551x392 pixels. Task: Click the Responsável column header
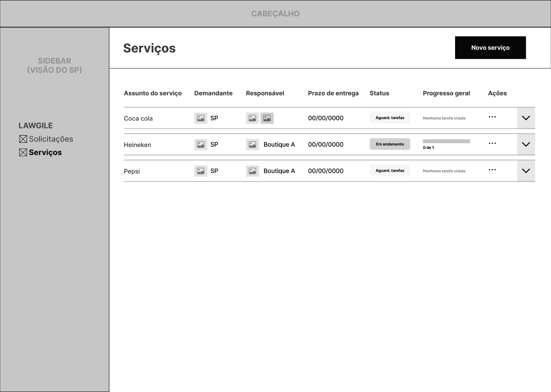coord(265,93)
